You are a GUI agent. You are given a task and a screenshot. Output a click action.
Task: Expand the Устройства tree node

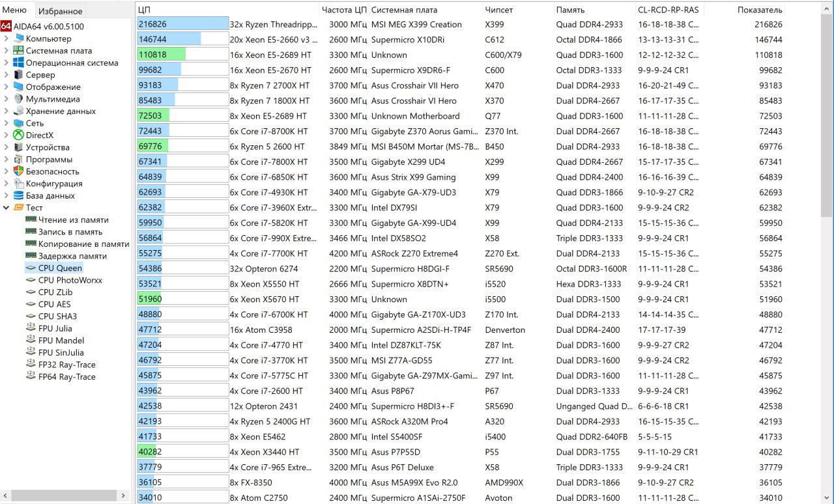coord(7,147)
